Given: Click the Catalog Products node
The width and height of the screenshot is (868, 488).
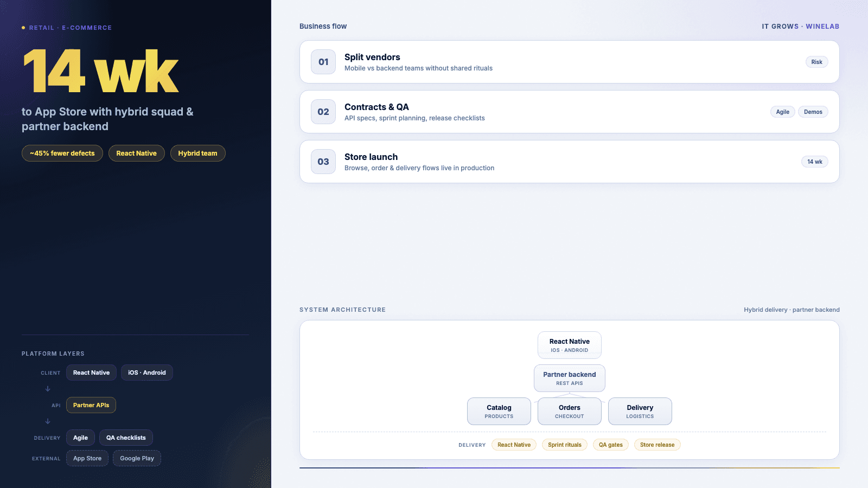Looking at the screenshot, I should pyautogui.click(x=499, y=411).
